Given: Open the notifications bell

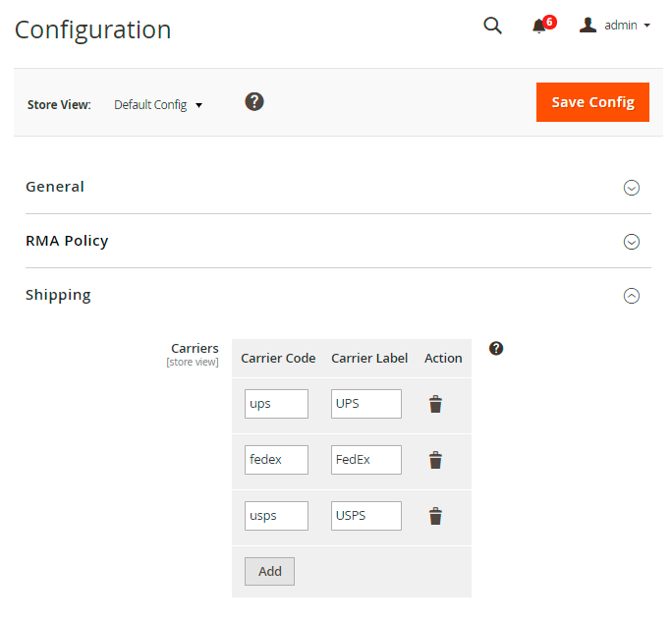Looking at the screenshot, I should pyautogui.click(x=539, y=26).
